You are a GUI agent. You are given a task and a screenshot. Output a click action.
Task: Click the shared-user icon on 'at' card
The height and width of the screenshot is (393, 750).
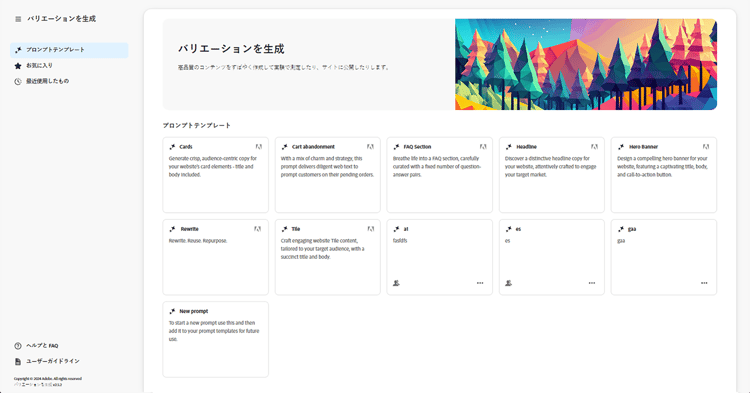[397, 283]
